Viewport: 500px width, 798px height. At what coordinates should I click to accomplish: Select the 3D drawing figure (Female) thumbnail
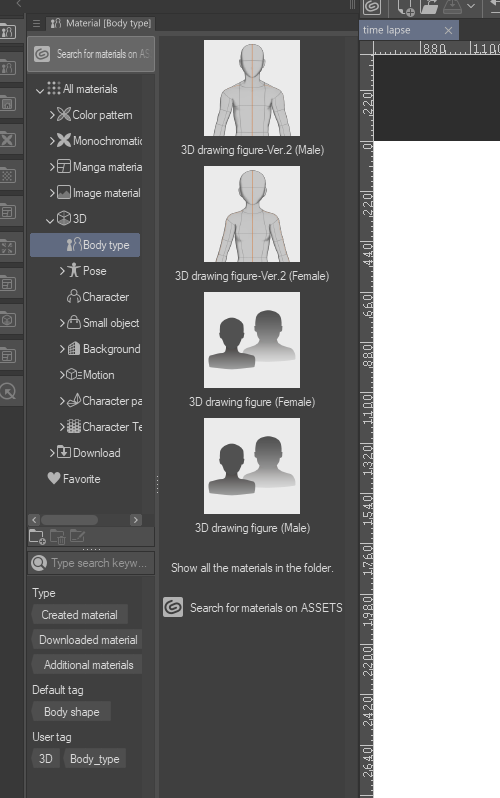click(252, 340)
